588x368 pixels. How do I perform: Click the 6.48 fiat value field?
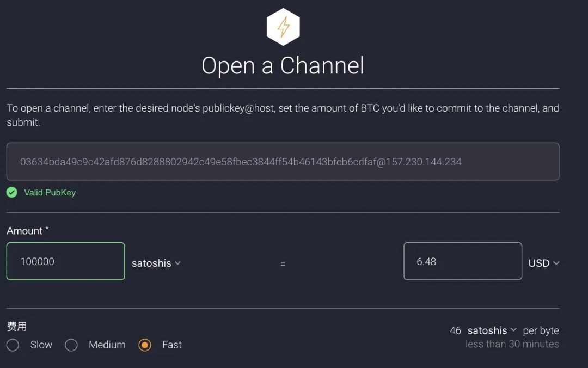[x=462, y=261]
